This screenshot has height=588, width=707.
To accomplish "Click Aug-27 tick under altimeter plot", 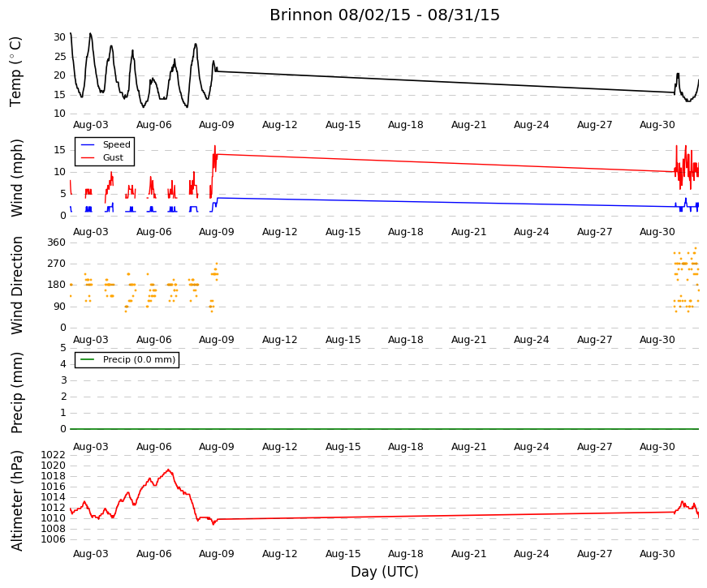I will [x=595, y=554].
